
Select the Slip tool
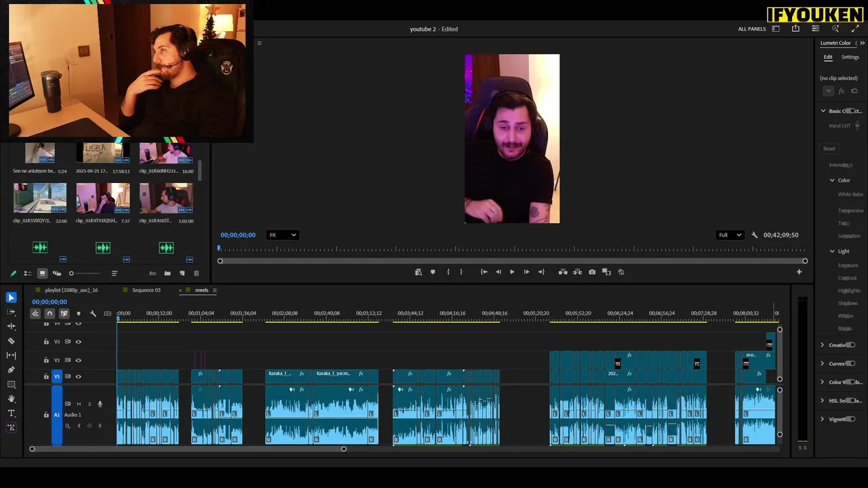(11, 355)
